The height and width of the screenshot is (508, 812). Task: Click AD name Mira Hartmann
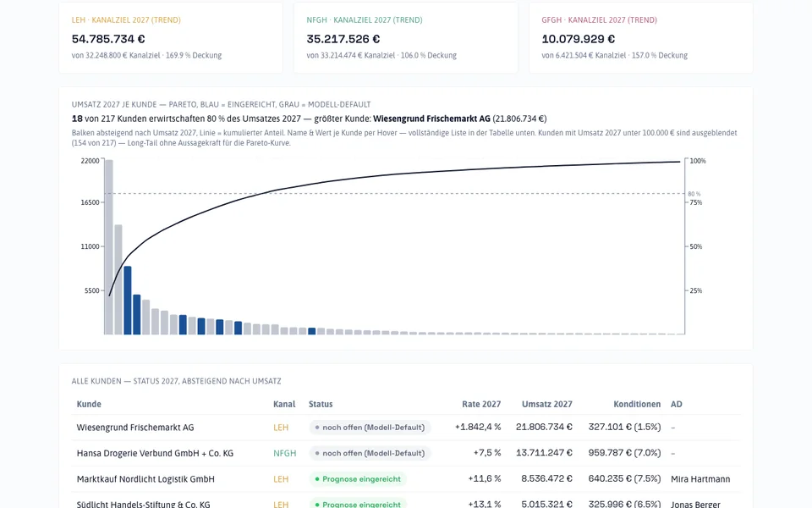(x=700, y=479)
